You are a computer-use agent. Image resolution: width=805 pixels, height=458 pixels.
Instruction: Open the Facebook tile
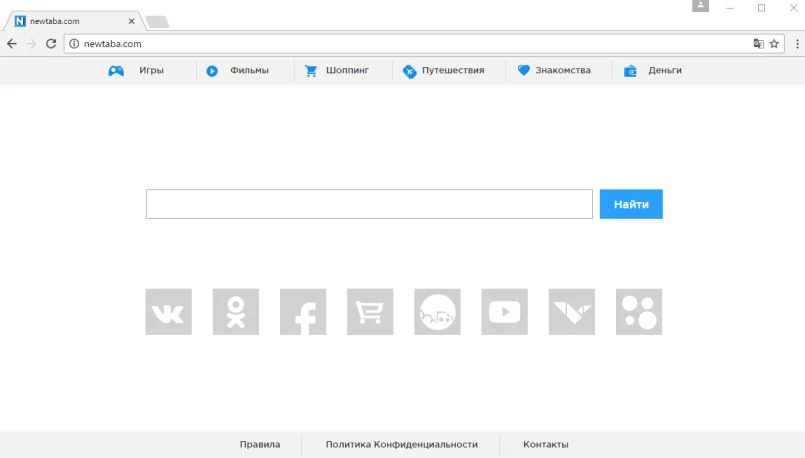tap(303, 312)
